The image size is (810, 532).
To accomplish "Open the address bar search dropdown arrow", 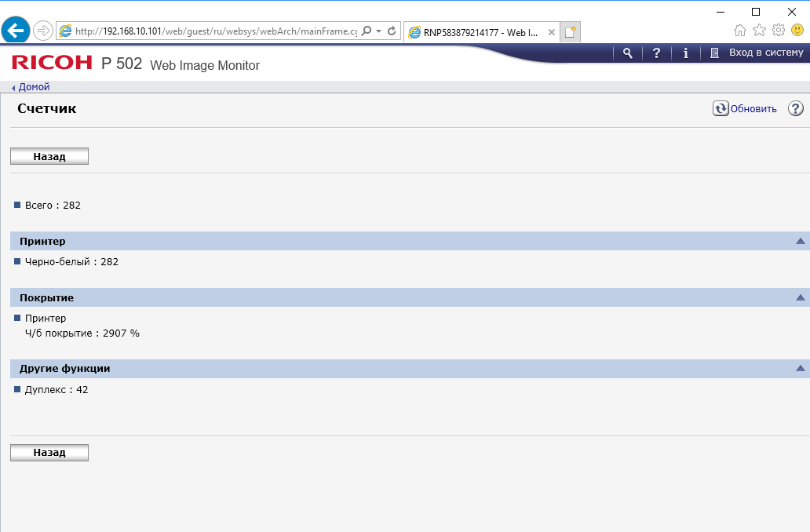I will pos(378,31).
